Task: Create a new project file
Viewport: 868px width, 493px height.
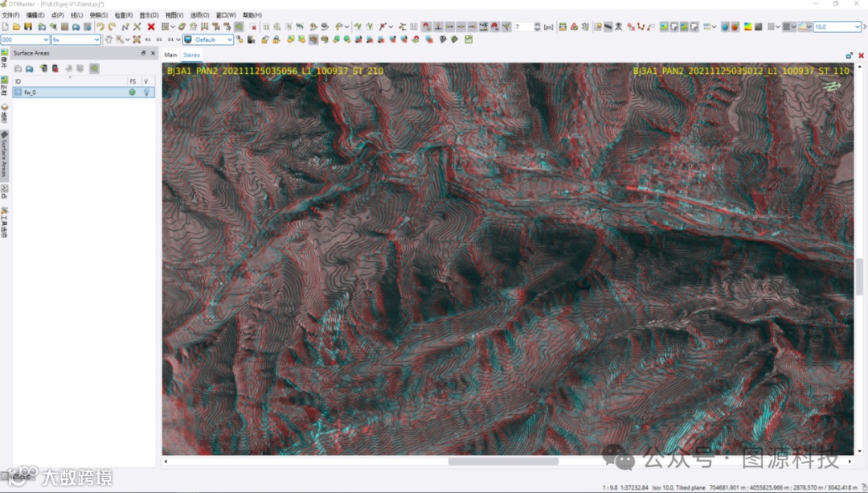Action: 5,27
